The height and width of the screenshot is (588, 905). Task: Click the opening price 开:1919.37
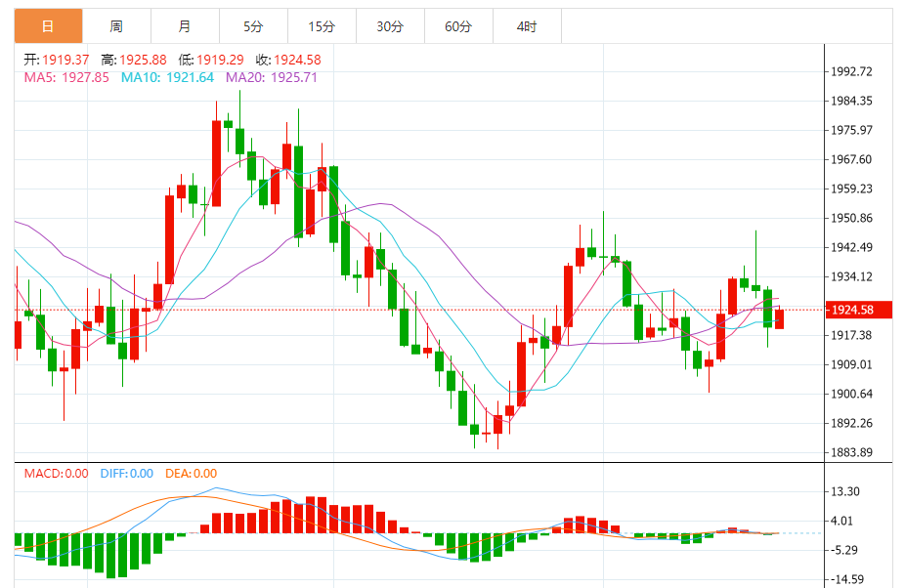pyautogui.click(x=57, y=60)
